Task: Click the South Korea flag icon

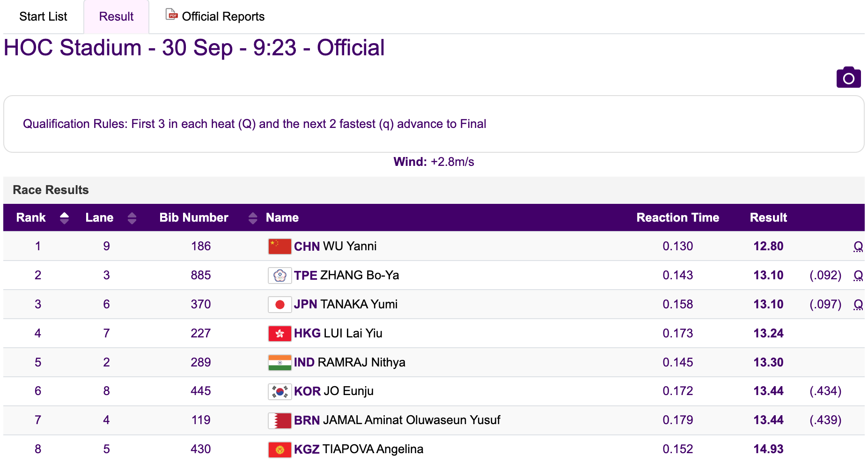Action: tap(280, 391)
